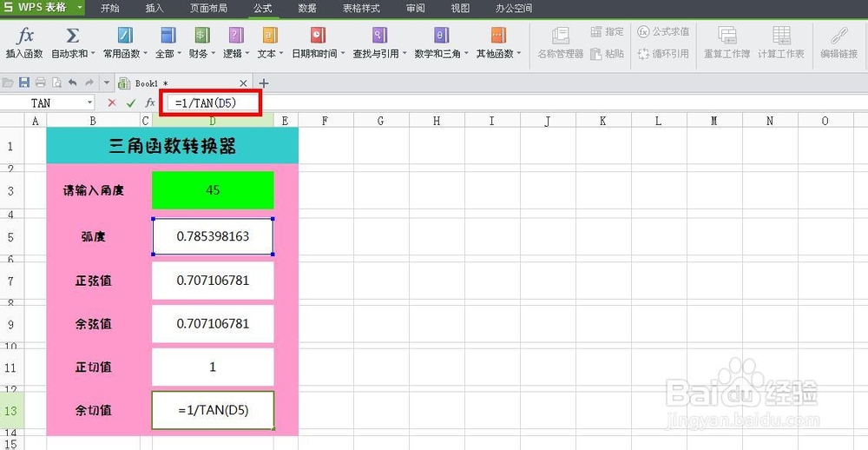
Task: Open the WPS 表格 application menu
Action: 43,7
